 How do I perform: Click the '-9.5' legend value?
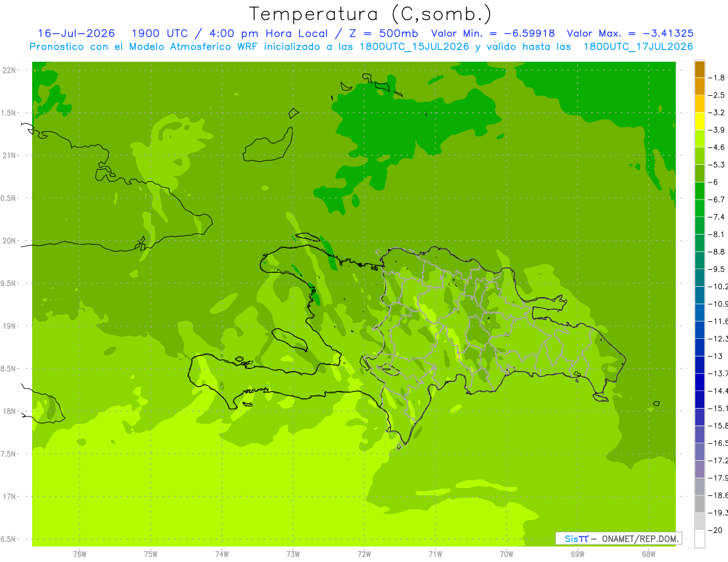[x=717, y=269]
